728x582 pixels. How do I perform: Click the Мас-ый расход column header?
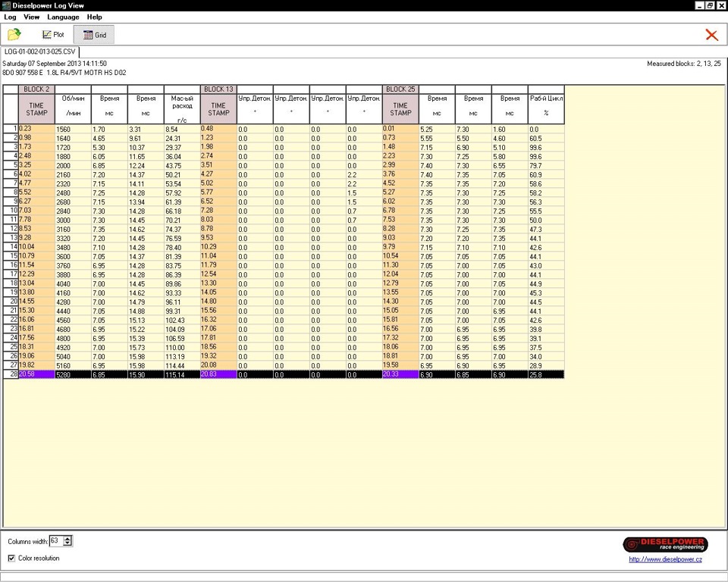182,109
